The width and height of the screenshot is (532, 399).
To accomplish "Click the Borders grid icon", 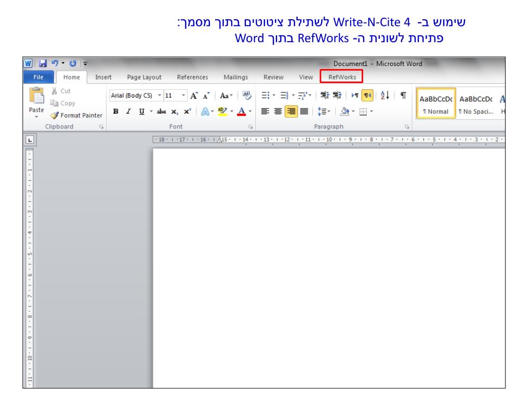I will (363, 112).
